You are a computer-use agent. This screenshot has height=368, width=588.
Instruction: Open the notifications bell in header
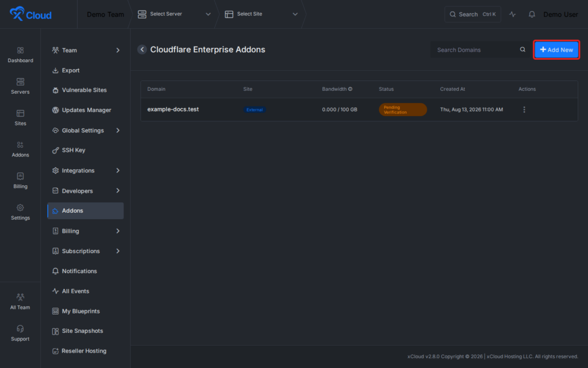click(532, 14)
